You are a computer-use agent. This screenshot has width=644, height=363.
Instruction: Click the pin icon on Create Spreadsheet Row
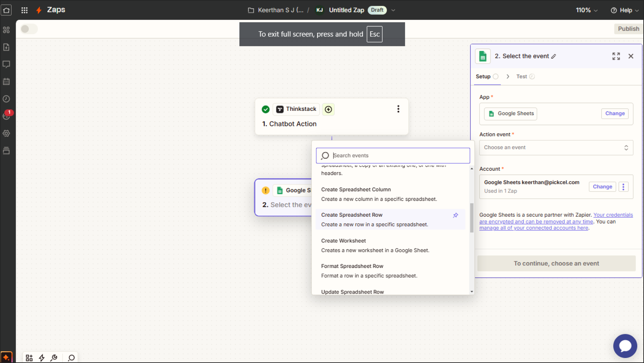pyautogui.click(x=456, y=215)
